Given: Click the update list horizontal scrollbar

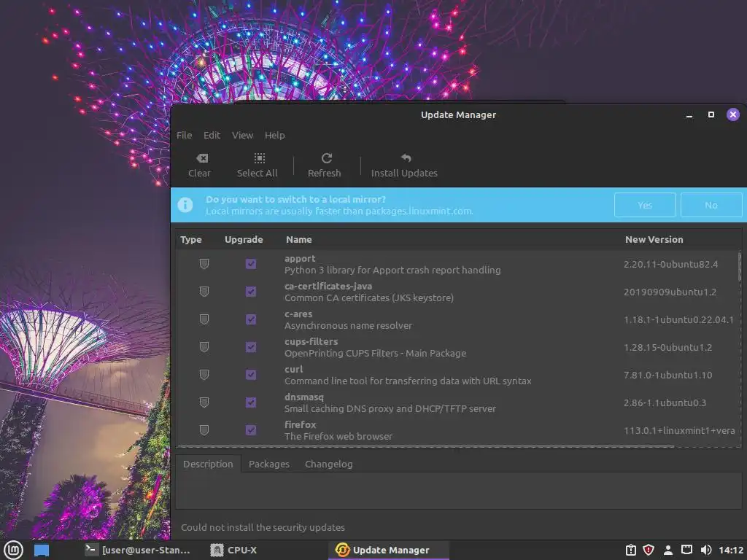Looking at the screenshot, I should (426, 446).
